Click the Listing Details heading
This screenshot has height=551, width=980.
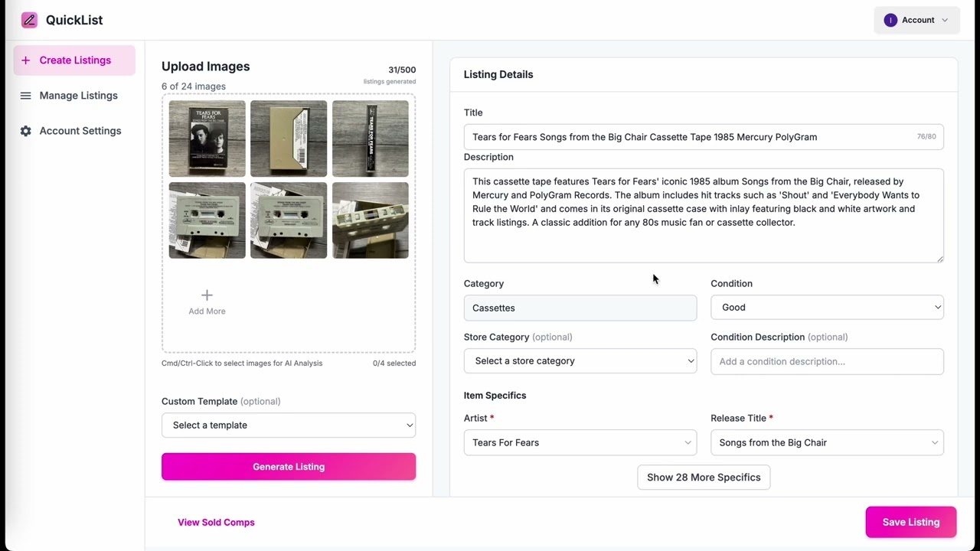pos(498,74)
